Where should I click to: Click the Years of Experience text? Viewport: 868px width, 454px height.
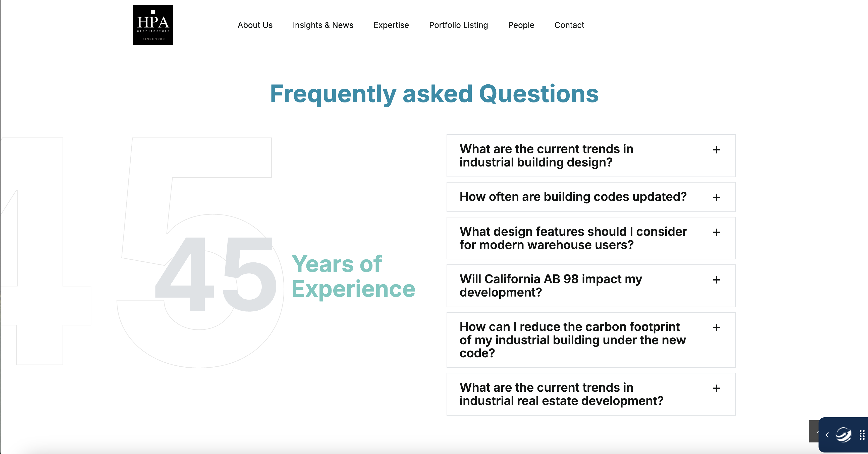(353, 276)
